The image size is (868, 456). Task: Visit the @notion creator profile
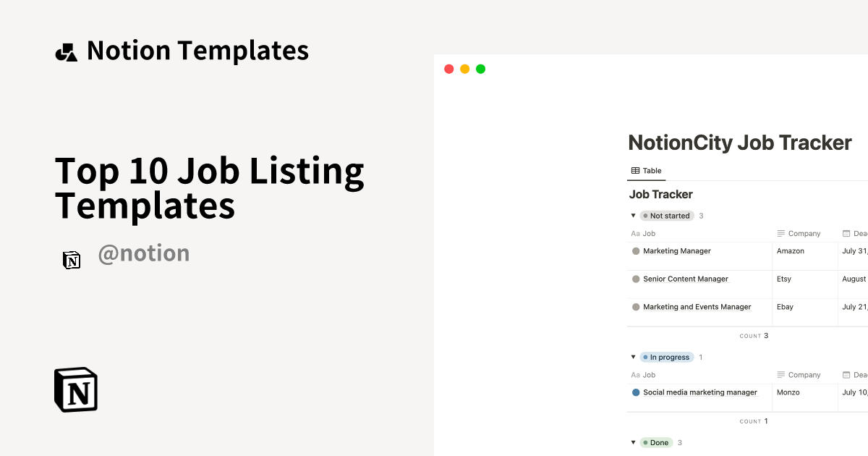(144, 253)
